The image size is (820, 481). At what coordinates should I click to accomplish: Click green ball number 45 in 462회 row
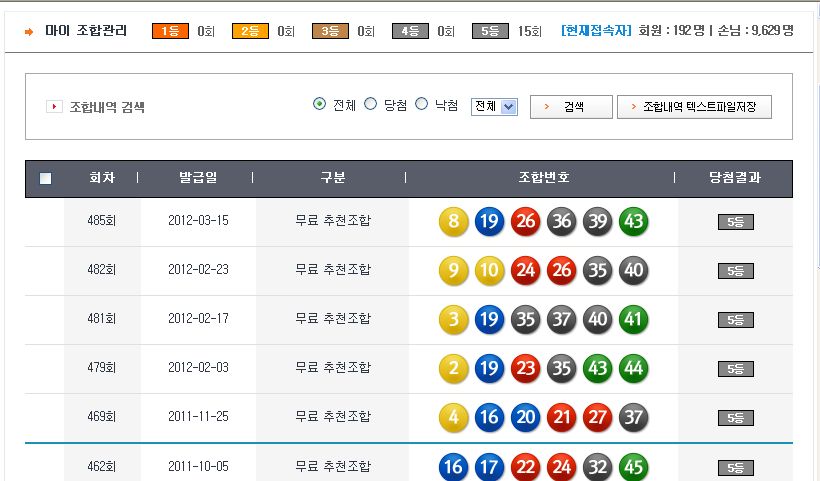[x=632, y=467]
